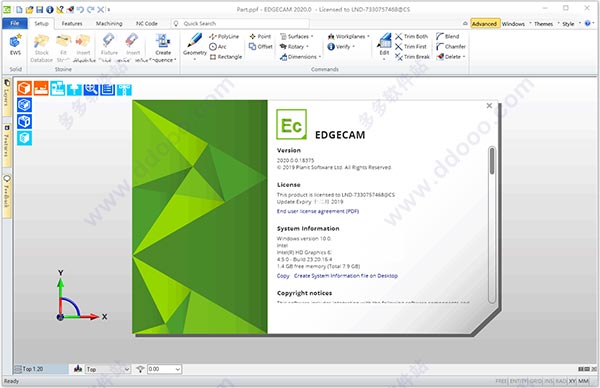Toggle the MM units status indicator
The height and width of the screenshot is (388, 600).
584,381
